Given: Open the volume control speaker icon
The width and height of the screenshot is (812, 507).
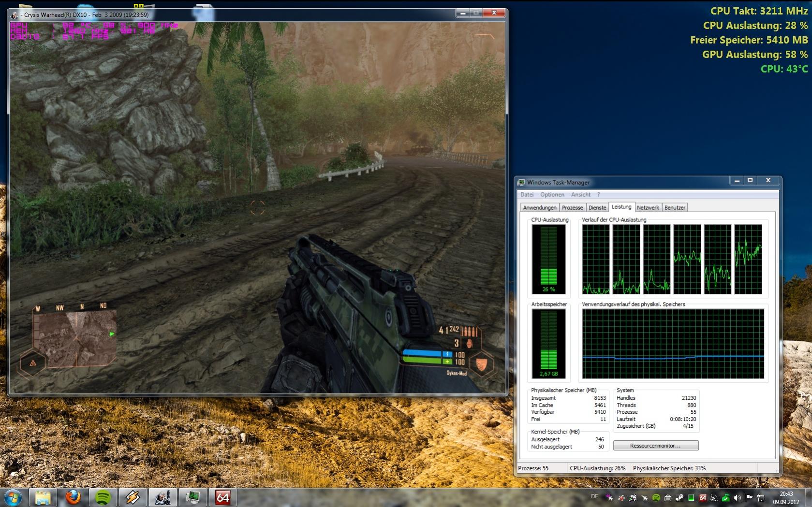Looking at the screenshot, I should click(x=738, y=497).
